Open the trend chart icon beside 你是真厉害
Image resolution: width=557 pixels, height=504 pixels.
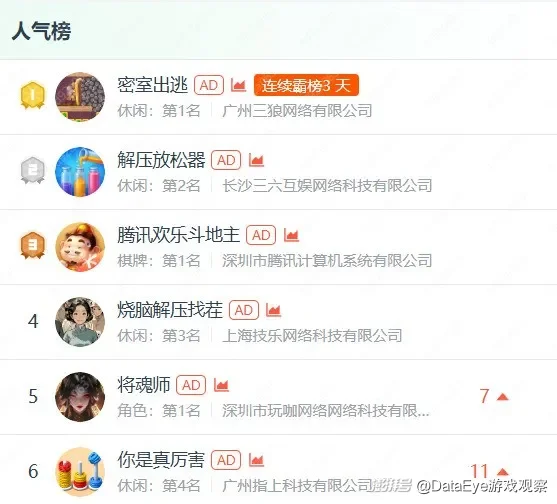point(256,460)
